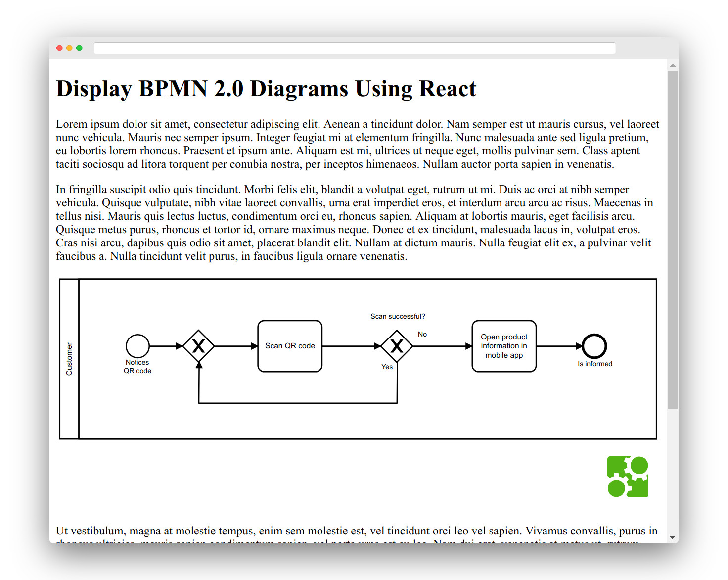Select the 'Scan QR code' task box
728x580 pixels.
(290, 346)
